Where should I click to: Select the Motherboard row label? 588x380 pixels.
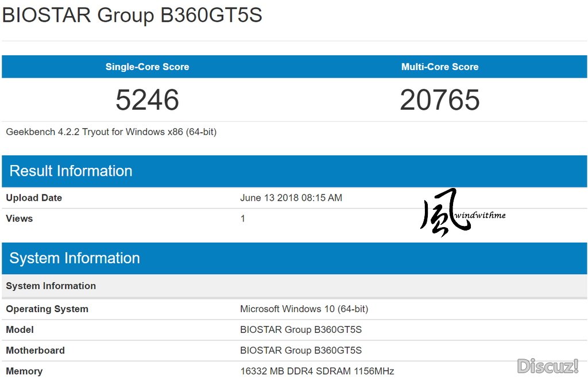(x=35, y=350)
